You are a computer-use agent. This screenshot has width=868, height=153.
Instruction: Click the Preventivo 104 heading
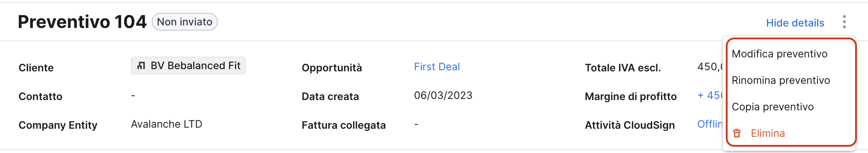point(82,22)
